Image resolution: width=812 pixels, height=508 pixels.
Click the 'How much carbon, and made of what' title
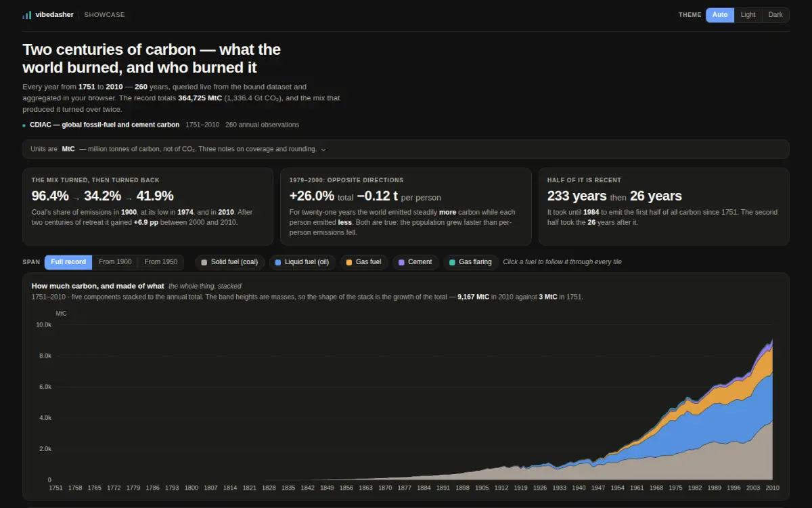pyautogui.click(x=97, y=286)
